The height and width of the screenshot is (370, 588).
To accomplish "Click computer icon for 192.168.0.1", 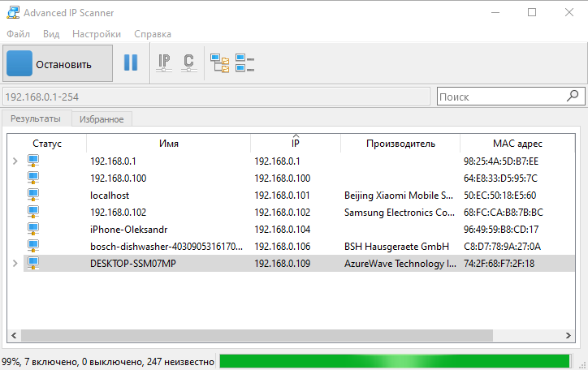I will click(x=33, y=161).
